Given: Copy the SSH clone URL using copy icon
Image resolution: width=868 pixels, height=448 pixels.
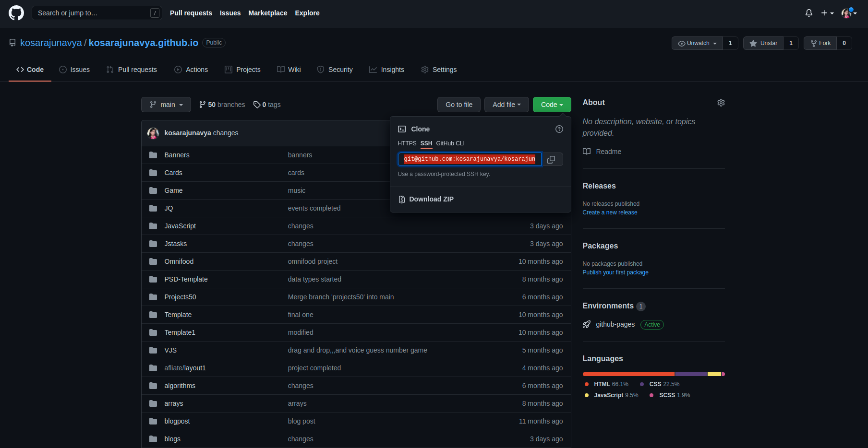Looking at the screenshot, I should point(551,159).
